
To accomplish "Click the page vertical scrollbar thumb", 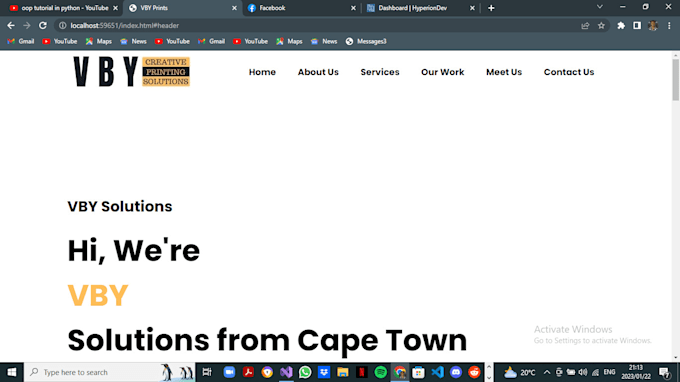I will [x=676, y=80].
